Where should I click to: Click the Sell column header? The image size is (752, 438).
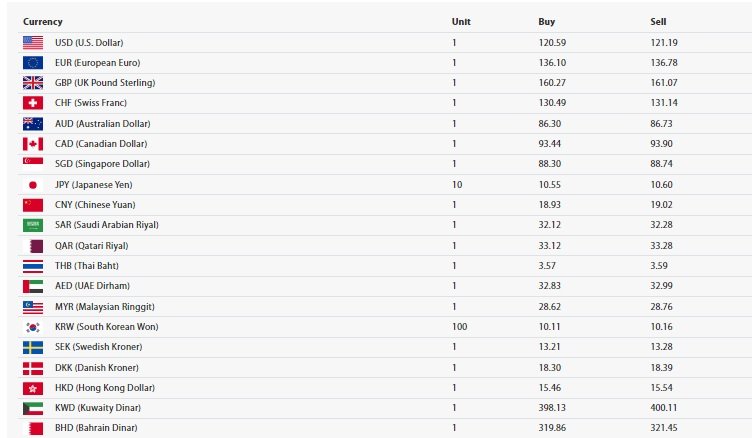coord(658,22)
